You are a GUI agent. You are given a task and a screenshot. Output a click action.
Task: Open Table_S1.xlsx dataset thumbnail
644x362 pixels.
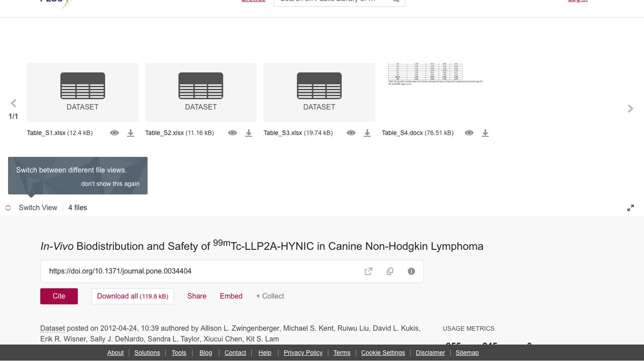pos(83,92)
